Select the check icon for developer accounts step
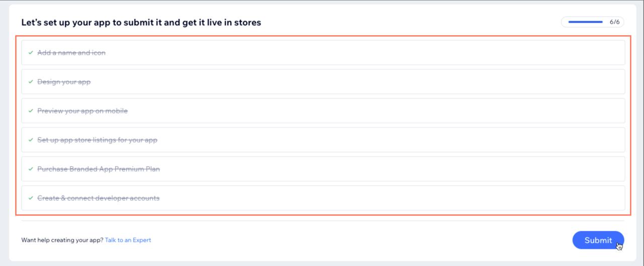This screenshot has width=644, height=266. click(31, 198)
